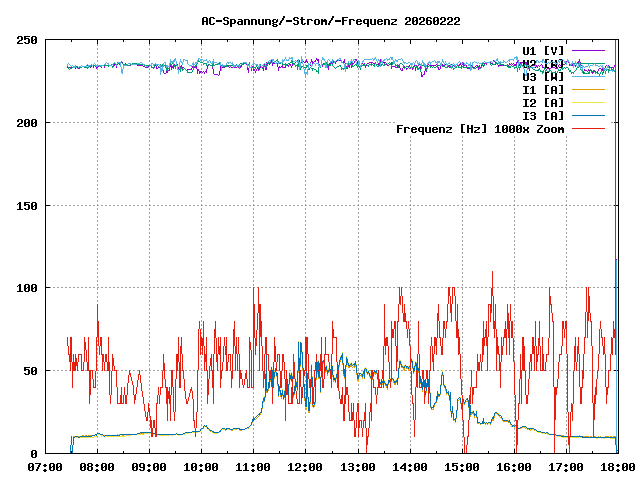Choose the I3 [A] legend label

click(543, 115)
